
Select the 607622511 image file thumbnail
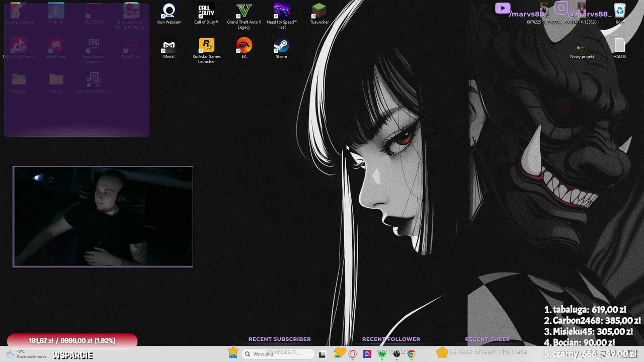pyautogui.click(x=544, y=14)
